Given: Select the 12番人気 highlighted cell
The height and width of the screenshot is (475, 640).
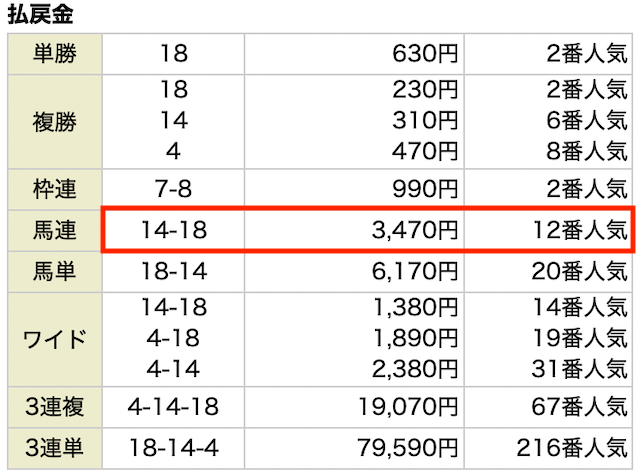Looking at the screenshot, I should click(x=580, y=231).
